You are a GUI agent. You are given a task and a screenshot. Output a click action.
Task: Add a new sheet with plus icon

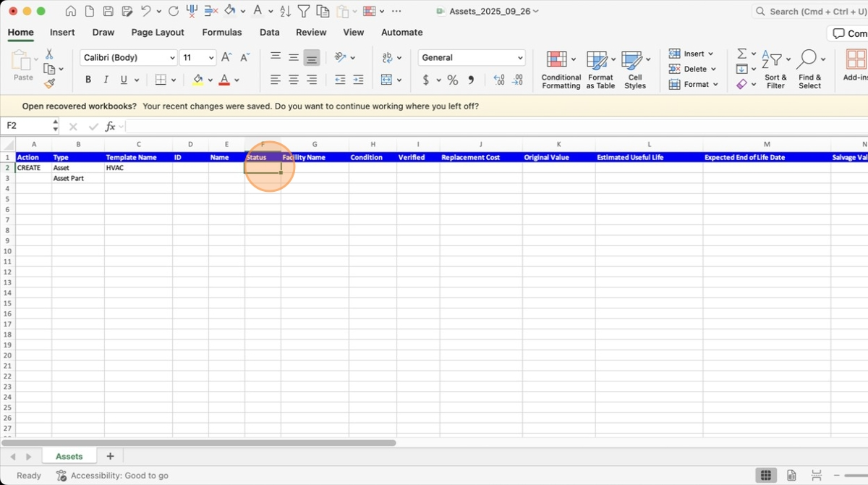click(x=110, y=456)
